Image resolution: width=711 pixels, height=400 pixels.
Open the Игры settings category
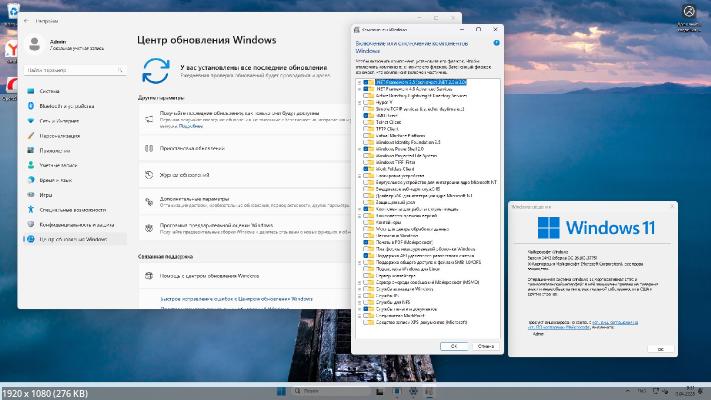[47, 194]
